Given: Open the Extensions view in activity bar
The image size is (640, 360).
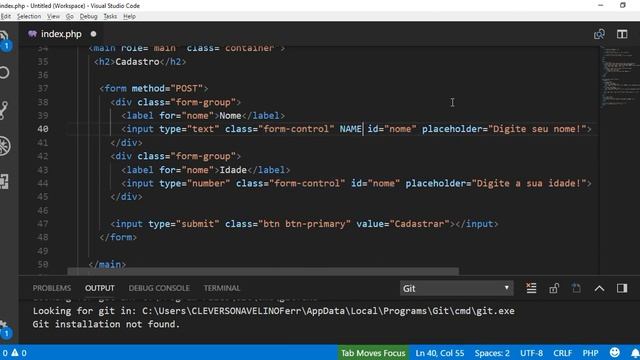Looking at the screenshot, I should [4, 181].
